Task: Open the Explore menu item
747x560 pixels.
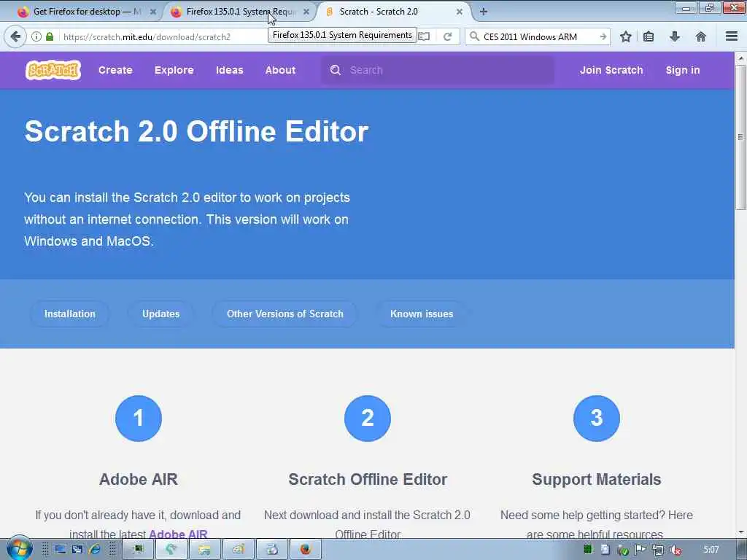Action: [x=174, y=70]
